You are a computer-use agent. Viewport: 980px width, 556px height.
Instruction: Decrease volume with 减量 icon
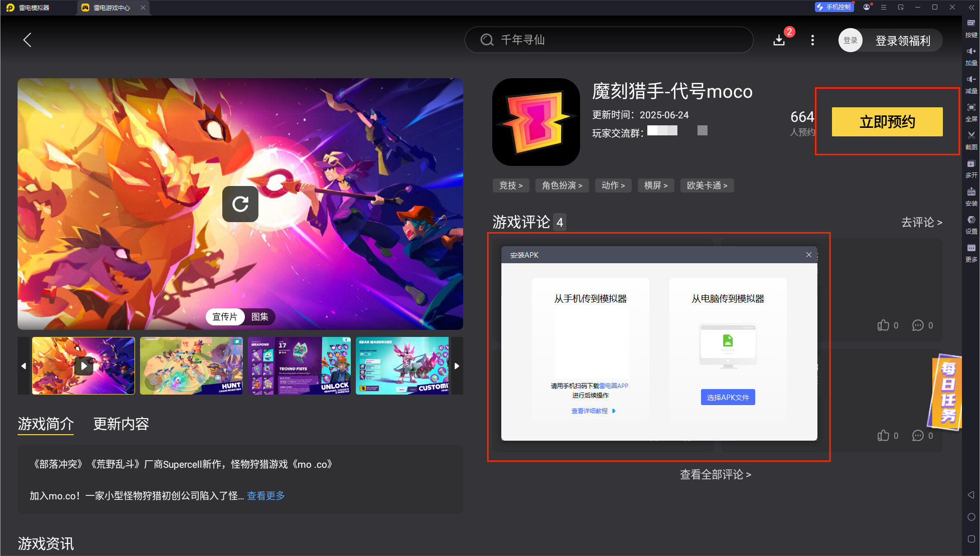tap(971, 84)
